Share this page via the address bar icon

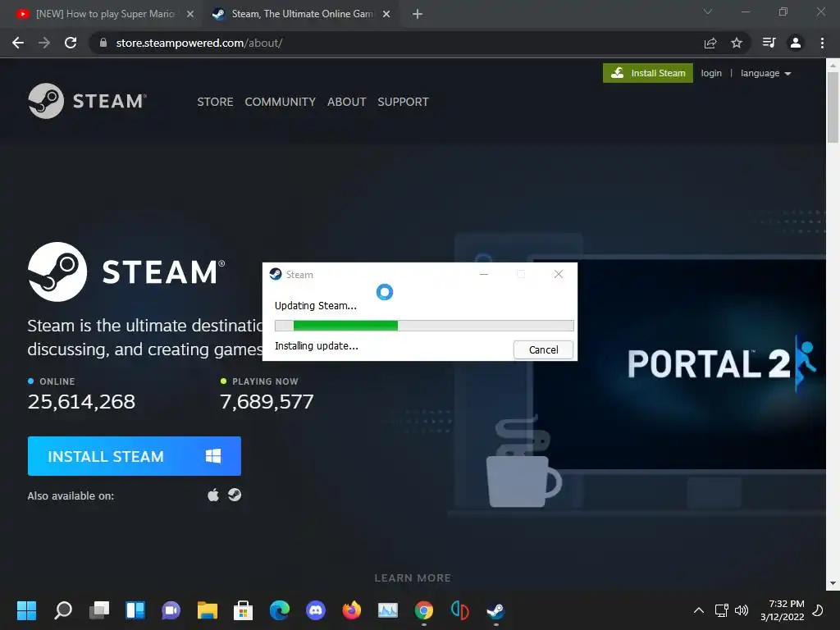710,43
